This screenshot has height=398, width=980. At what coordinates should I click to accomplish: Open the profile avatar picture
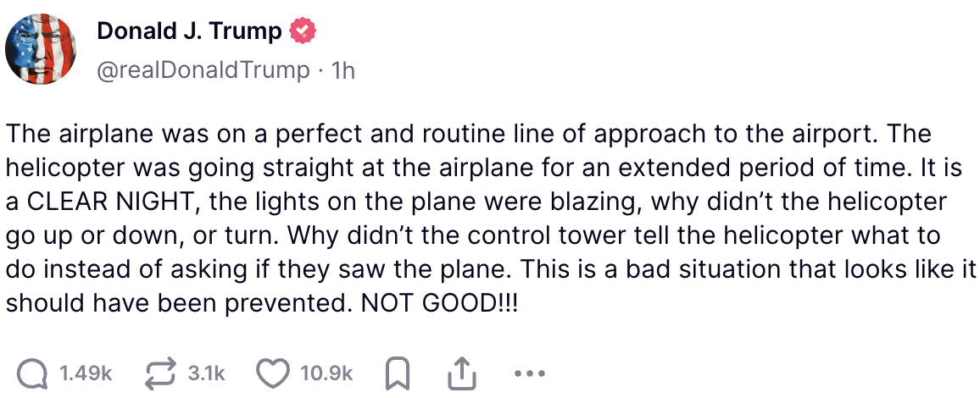[x=42, y=49]
